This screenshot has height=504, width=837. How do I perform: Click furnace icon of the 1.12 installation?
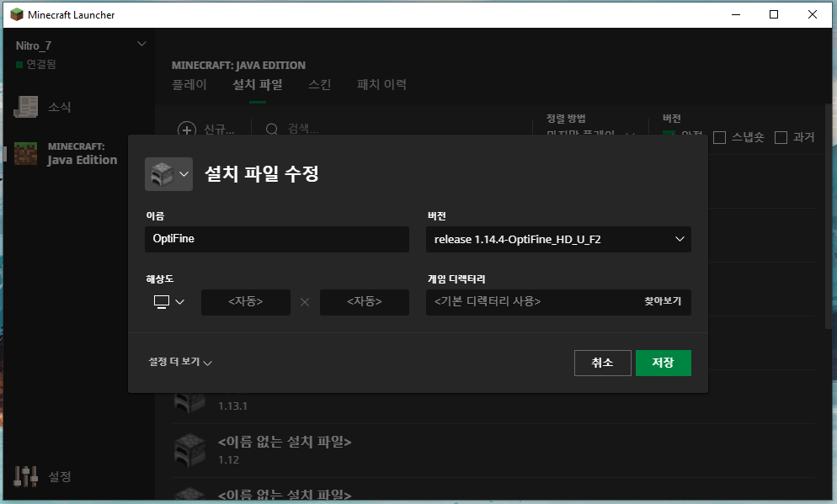[x=190, y=451]
